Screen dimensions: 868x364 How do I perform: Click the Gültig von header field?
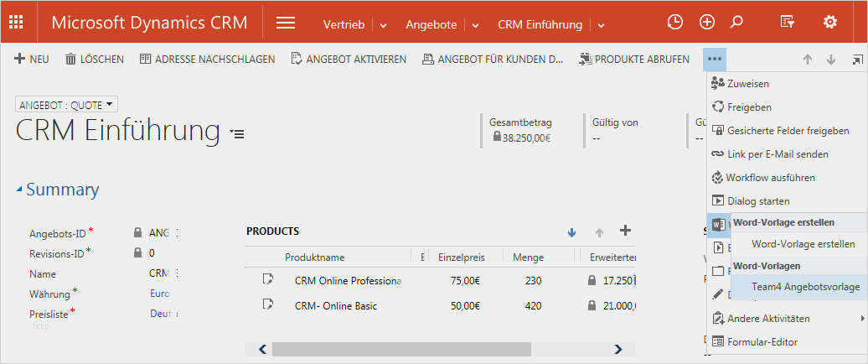615,130
